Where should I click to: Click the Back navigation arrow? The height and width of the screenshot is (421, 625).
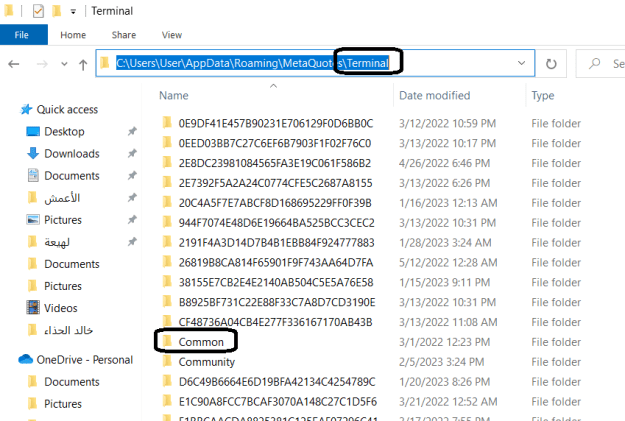14,64
